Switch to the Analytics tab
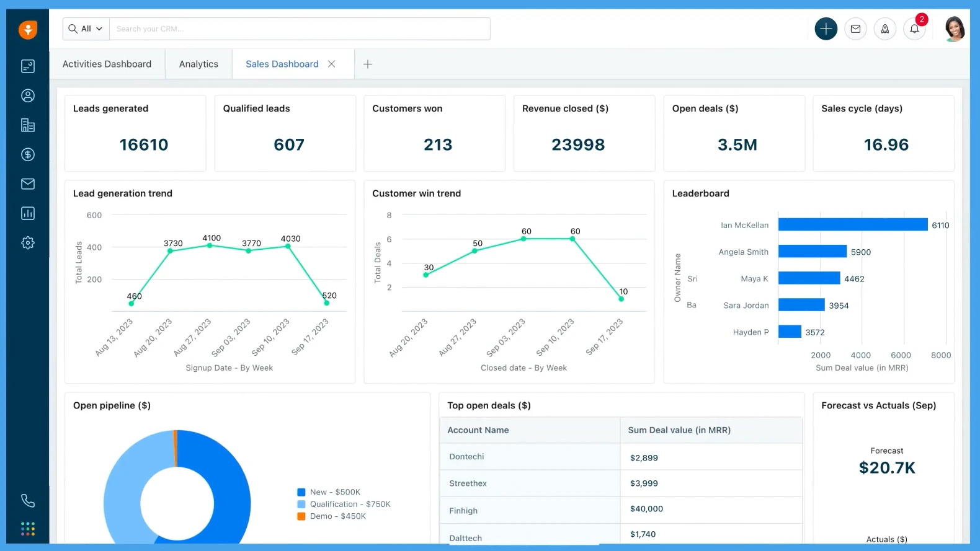This screenshot has height=551, width=980. coord(198,64)
